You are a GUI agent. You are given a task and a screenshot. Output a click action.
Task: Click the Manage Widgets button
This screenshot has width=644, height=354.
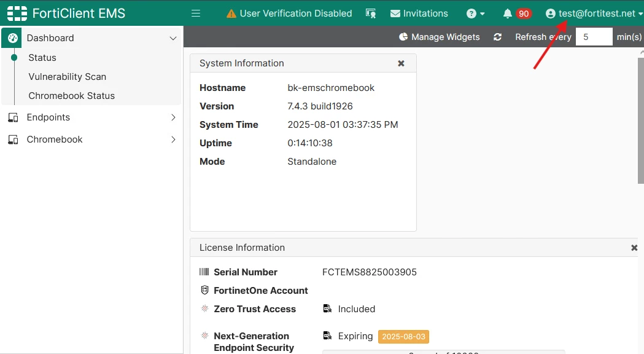point(440,37)
